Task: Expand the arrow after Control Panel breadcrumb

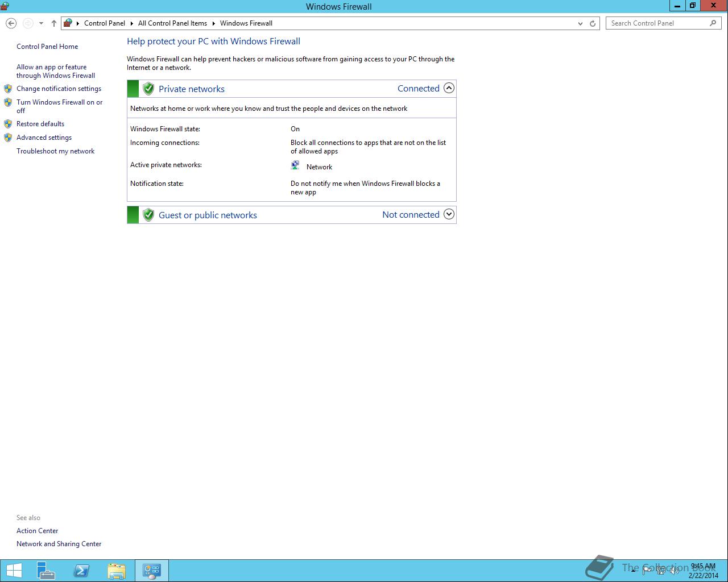Action: coord(131,23)
